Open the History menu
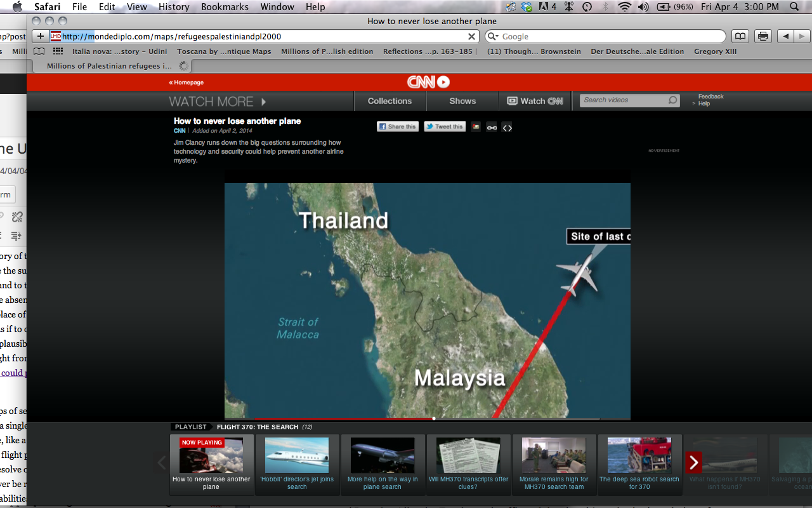The height and width of the screenshot is (508, 812). pyautogui.click(x=174, y=7)
